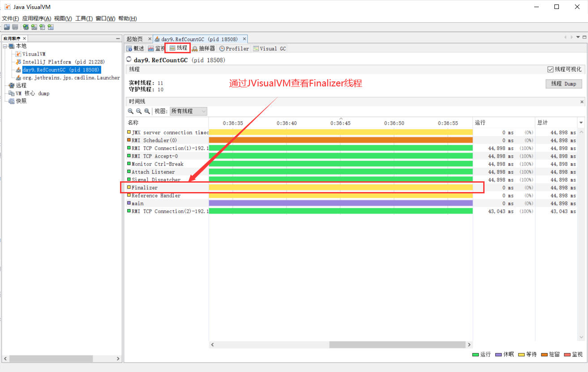
Task: Close the 时间线 section
Action: coord(582,102)
